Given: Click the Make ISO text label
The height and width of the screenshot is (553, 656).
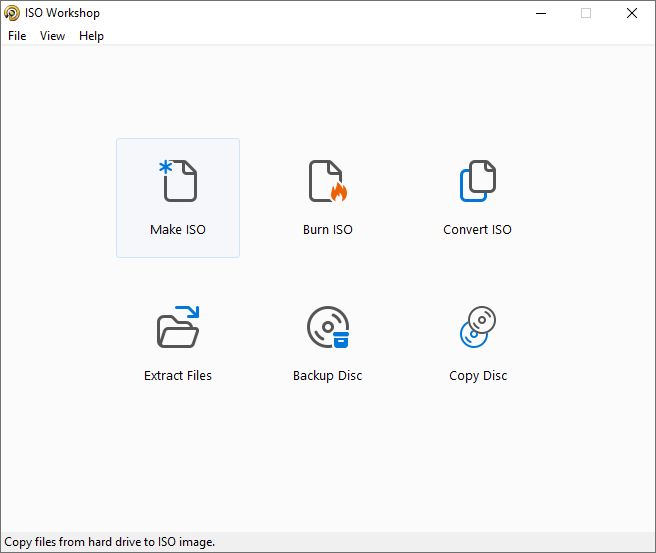Looking at the screenshot, I should 178,229.
